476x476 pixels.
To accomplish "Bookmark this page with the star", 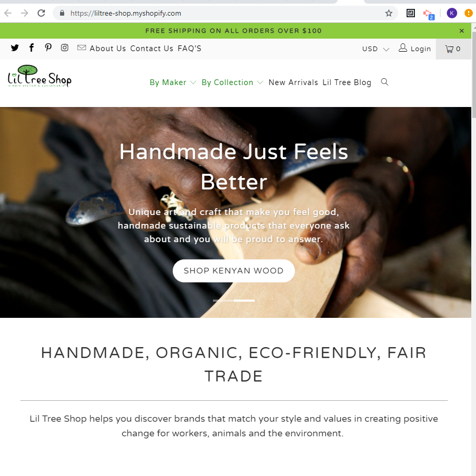I will [x=388, y=13].
